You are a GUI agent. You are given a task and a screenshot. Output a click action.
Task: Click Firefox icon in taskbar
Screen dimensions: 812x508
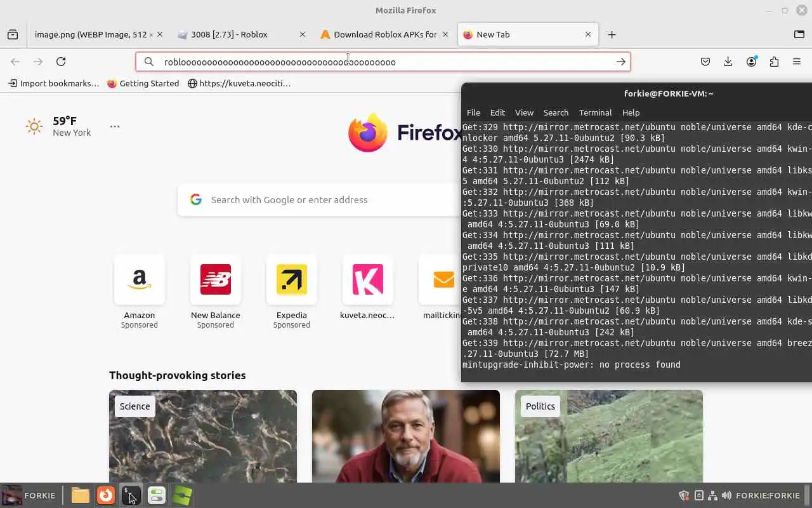106,495
